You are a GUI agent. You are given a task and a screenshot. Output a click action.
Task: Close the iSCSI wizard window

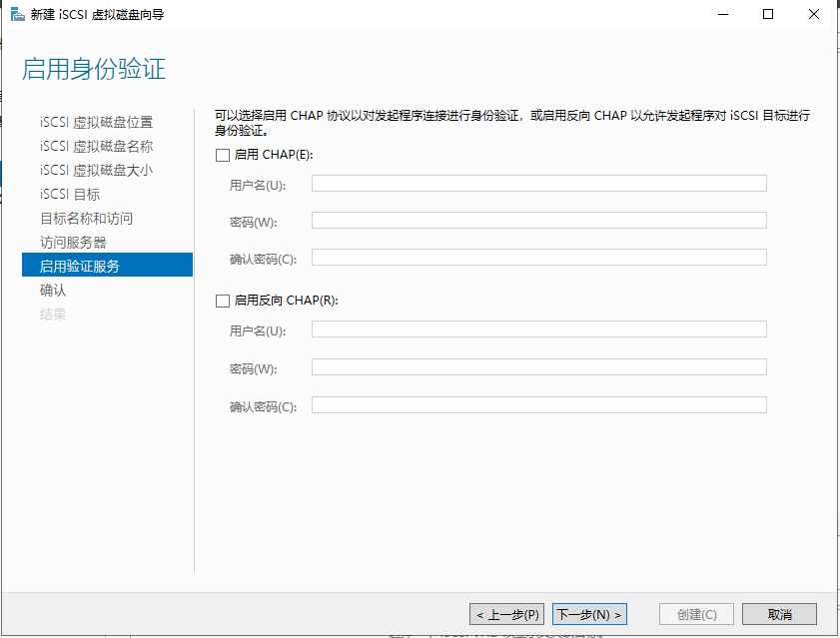(x=814, y=14)
